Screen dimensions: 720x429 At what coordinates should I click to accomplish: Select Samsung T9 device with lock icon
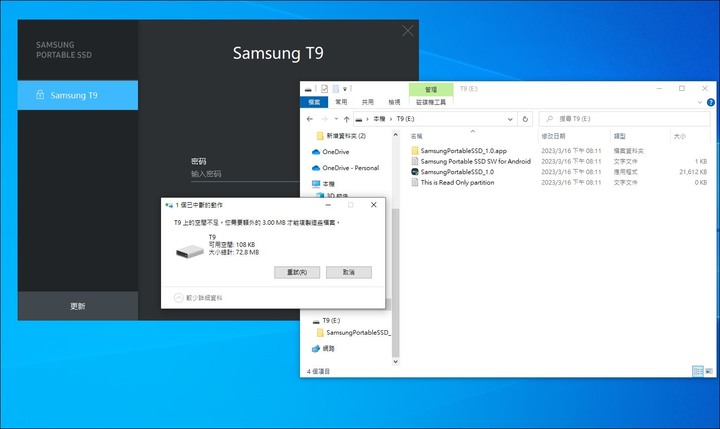(78, 95)
